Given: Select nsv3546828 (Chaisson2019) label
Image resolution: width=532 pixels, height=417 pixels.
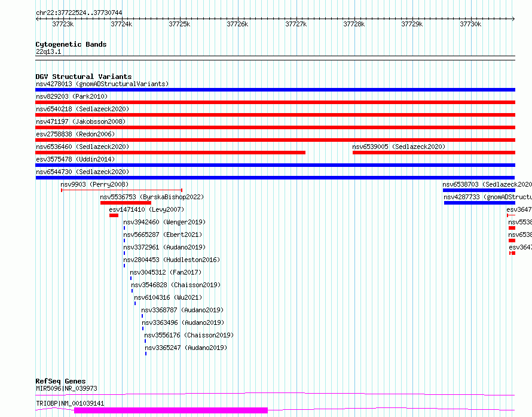Looking at the screenshot, I should (176, 285).
